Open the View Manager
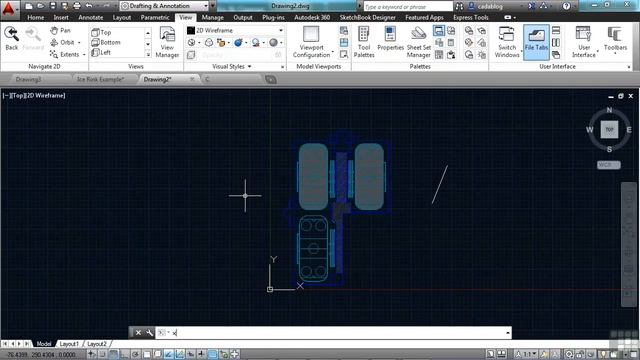 (167, 42)
